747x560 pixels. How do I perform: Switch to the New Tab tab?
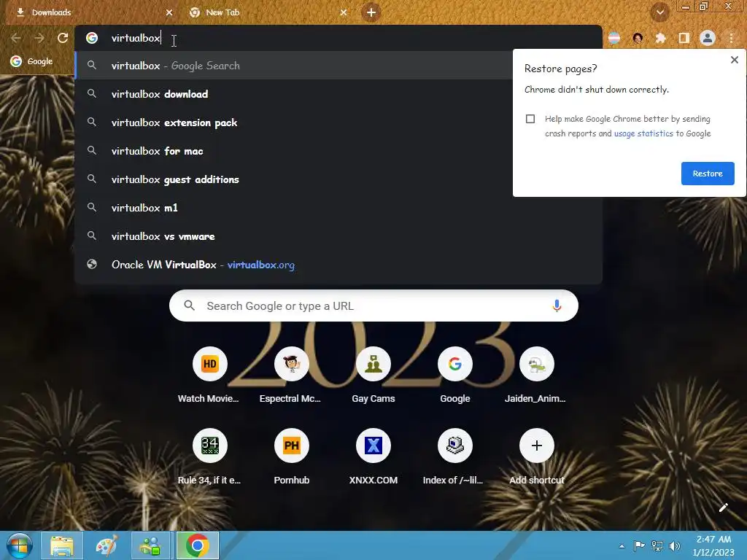click(262, 12)
